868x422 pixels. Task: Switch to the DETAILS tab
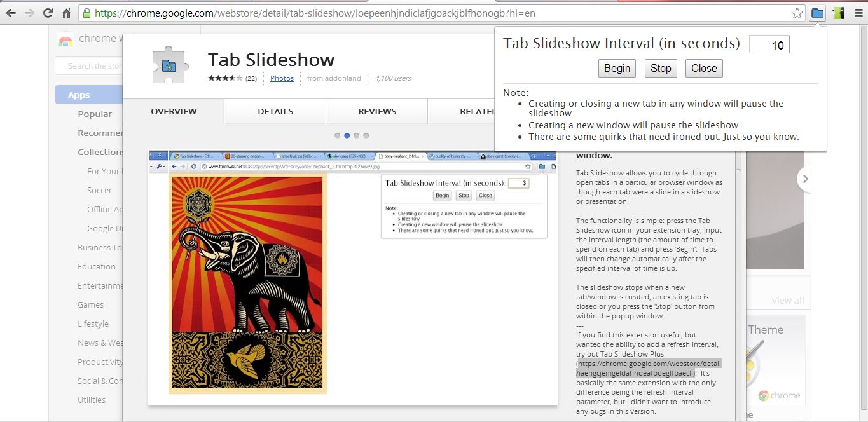tap(274, 111)
